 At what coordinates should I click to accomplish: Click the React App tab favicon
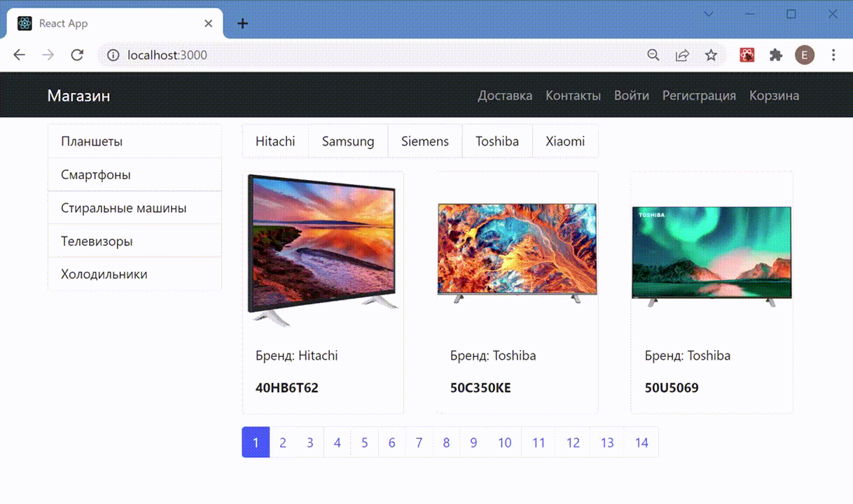pos(25,23)
